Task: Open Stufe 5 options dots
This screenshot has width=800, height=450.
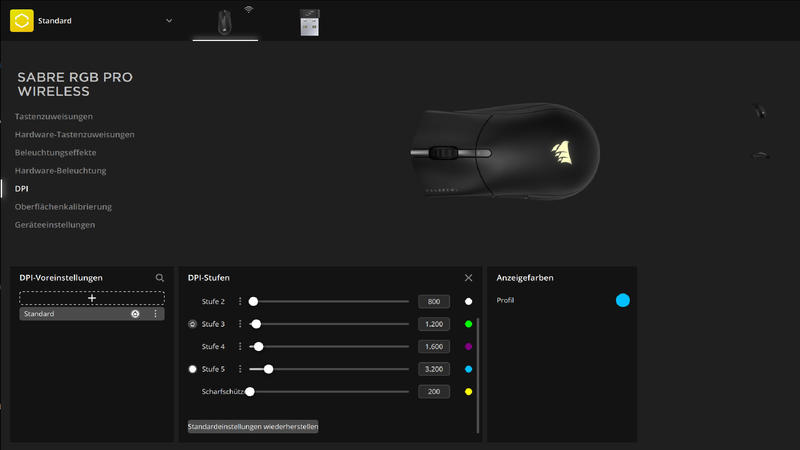Action: click(240, 369)
